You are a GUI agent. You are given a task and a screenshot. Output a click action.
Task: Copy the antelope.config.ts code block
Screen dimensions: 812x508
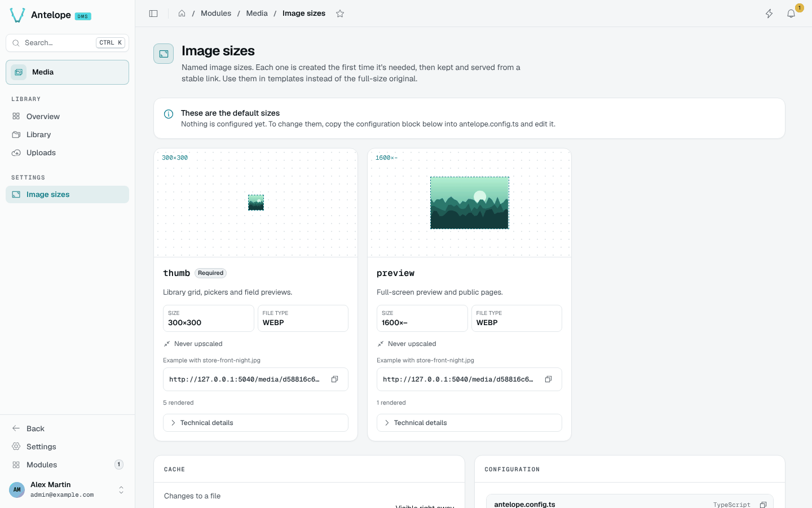[x=763, y=504]
